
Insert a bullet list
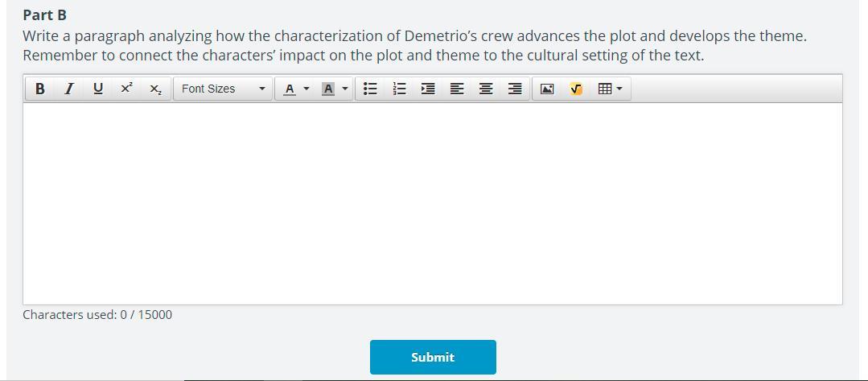(370, 89)
